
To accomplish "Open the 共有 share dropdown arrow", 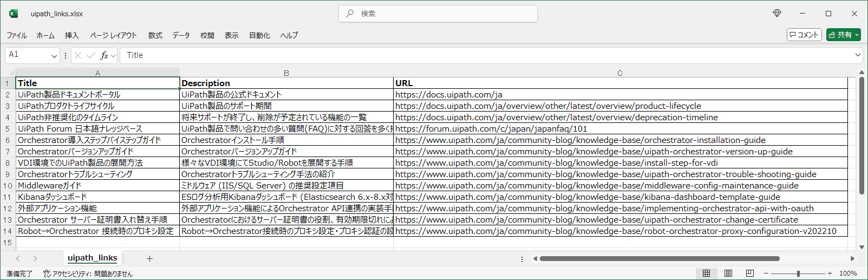I will pos(857,35).
